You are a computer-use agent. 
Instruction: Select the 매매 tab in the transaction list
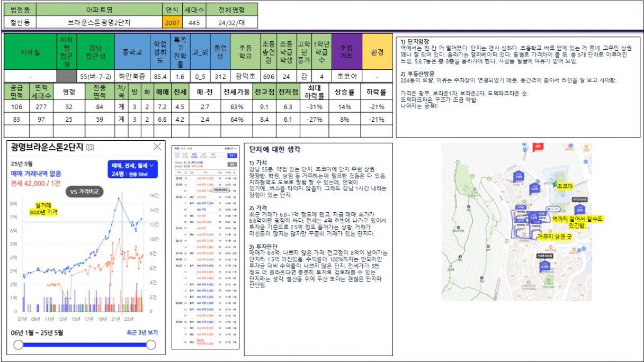pos(176,149)
